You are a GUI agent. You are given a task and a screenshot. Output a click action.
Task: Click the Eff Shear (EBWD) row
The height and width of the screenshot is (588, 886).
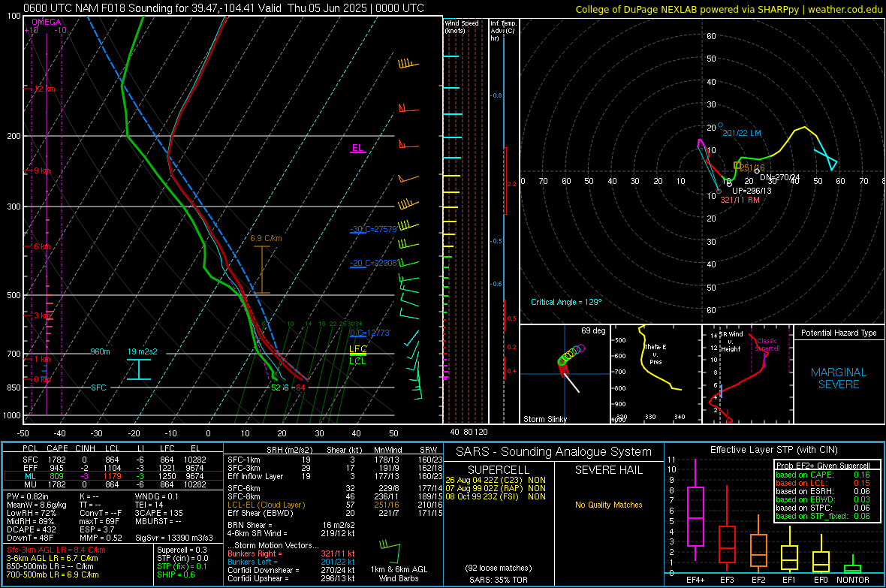click(335, 514)
